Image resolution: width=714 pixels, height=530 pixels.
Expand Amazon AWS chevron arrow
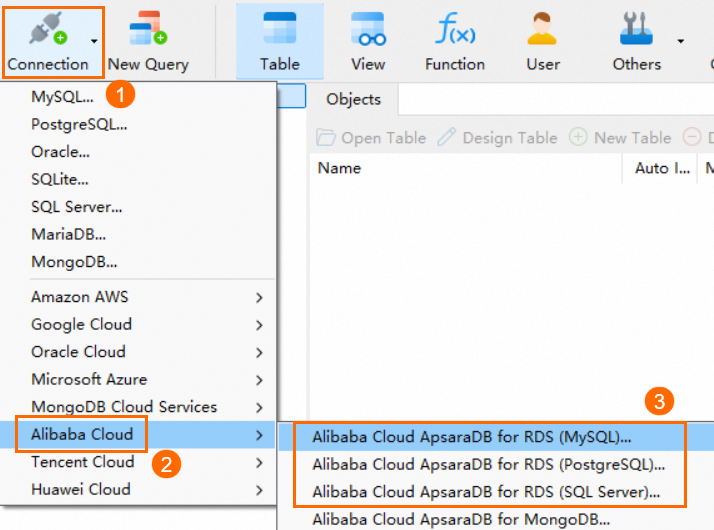point(259,298)
